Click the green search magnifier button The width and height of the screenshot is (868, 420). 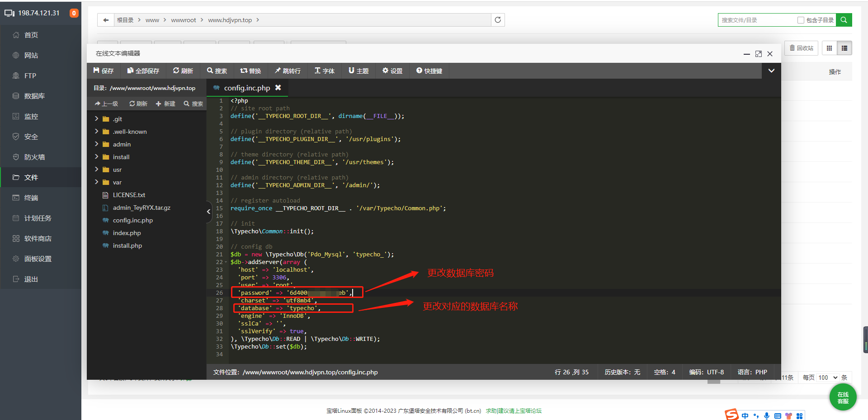coord(844,20)
